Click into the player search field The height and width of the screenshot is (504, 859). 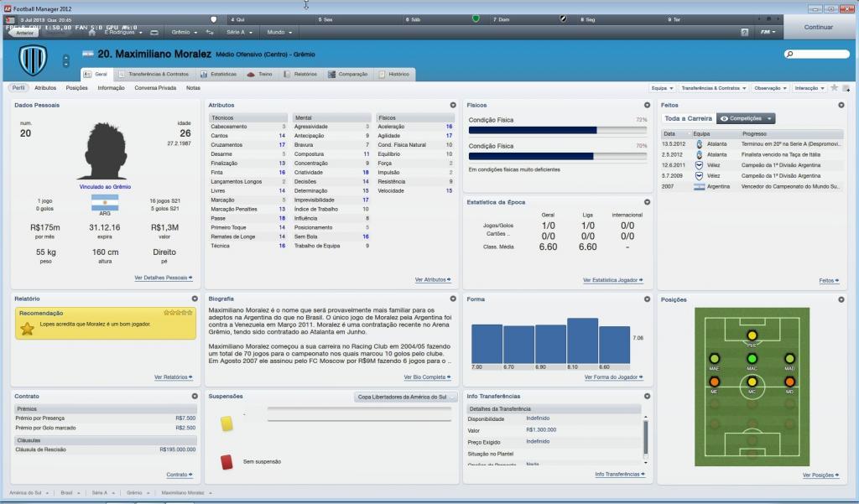(x=817, y=55)
